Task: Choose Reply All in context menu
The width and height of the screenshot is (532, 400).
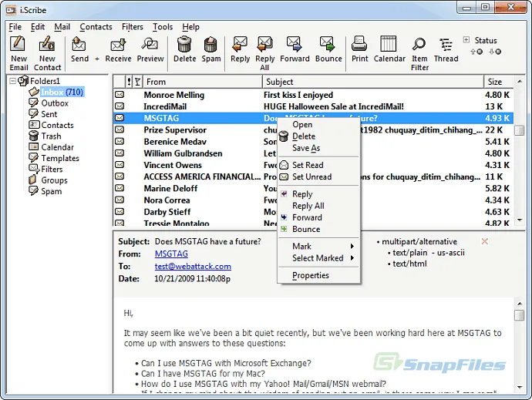Action: (x=318, y=206)
